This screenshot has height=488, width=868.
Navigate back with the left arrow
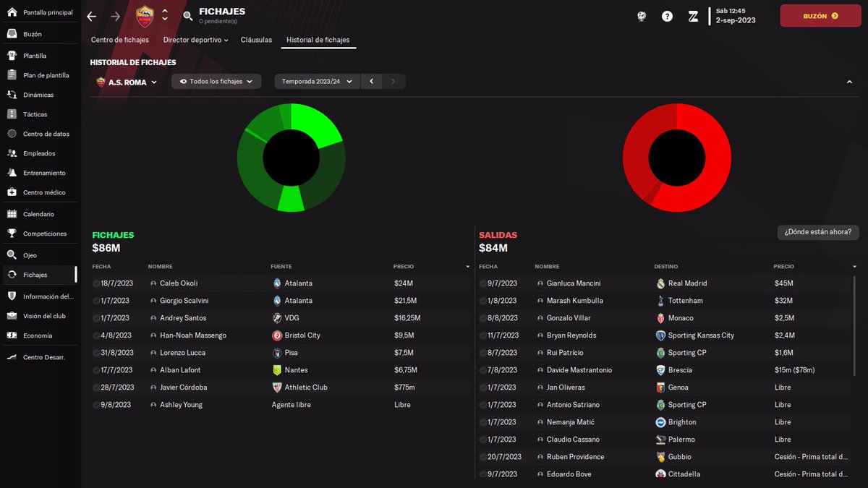point(91,16)
